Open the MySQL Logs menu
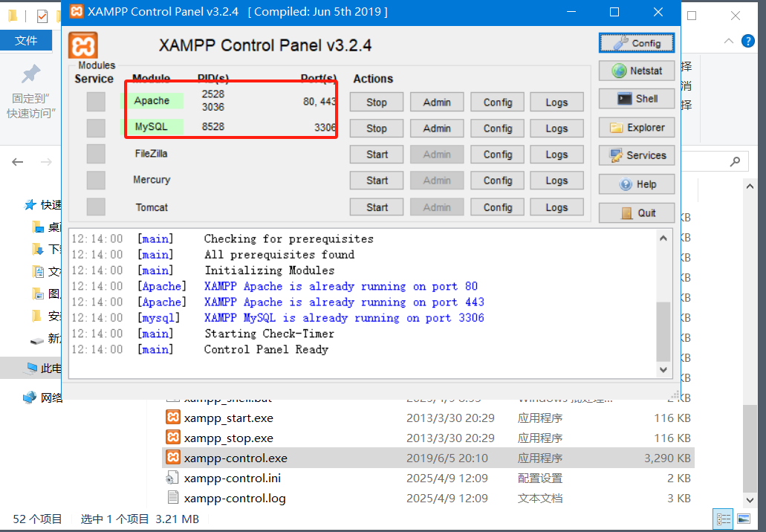 (557, 129)
